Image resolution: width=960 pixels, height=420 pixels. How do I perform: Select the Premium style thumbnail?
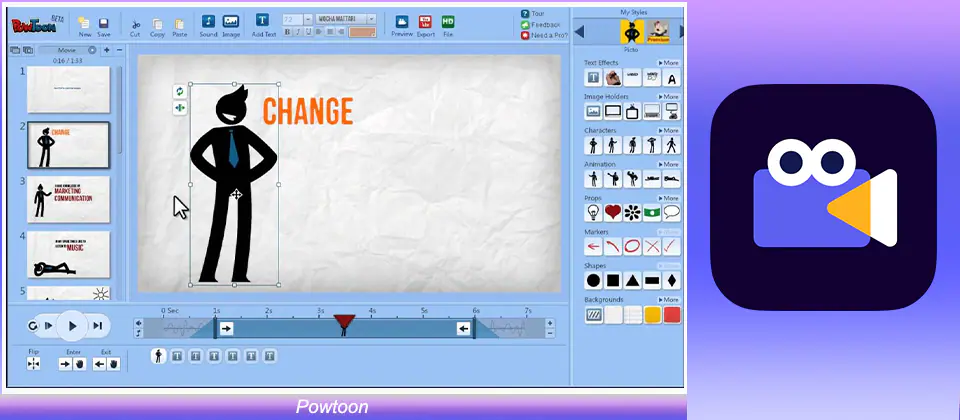click(x=658, y=31)
